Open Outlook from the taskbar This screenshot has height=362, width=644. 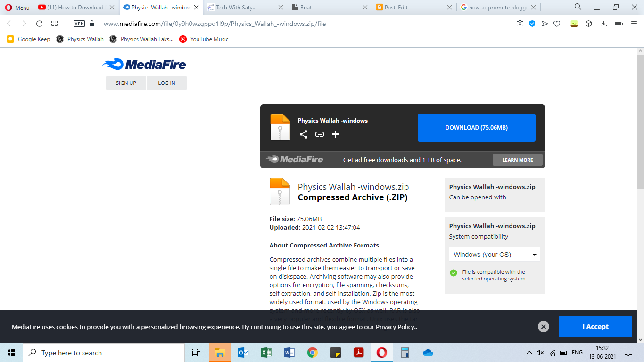pyautogui.click(x=243, y=353)
